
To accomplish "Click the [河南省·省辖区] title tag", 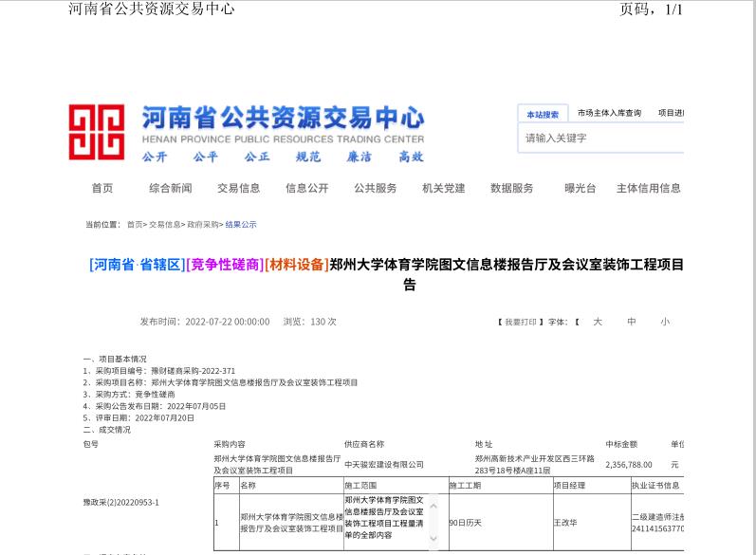I will click(x=137, y=265).
